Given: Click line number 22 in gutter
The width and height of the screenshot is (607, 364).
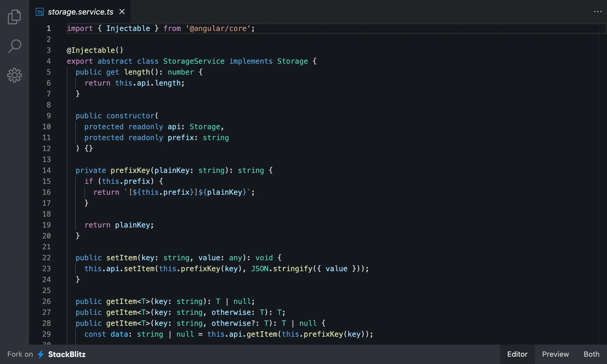Looking at the screenshot, I should (46, 258).
